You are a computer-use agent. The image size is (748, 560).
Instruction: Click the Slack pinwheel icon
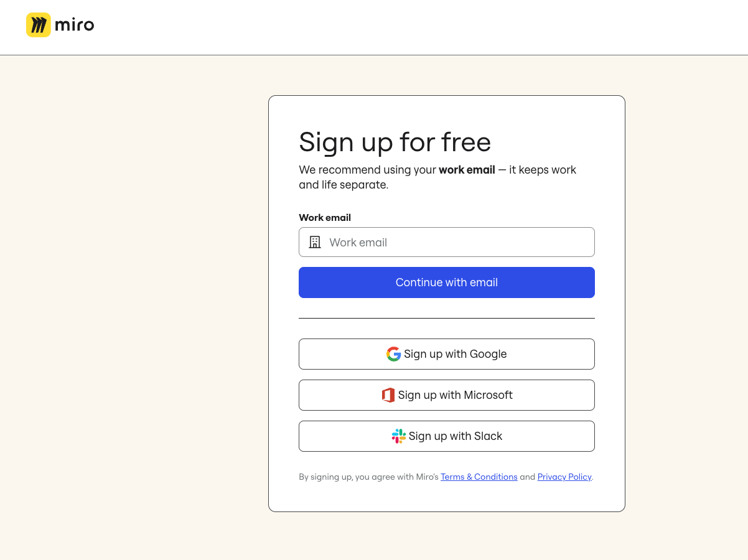click(398, 436)
